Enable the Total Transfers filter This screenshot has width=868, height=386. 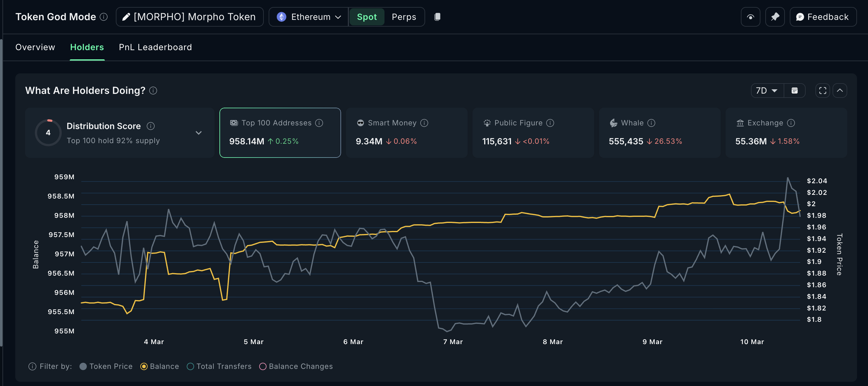(190, 366)
